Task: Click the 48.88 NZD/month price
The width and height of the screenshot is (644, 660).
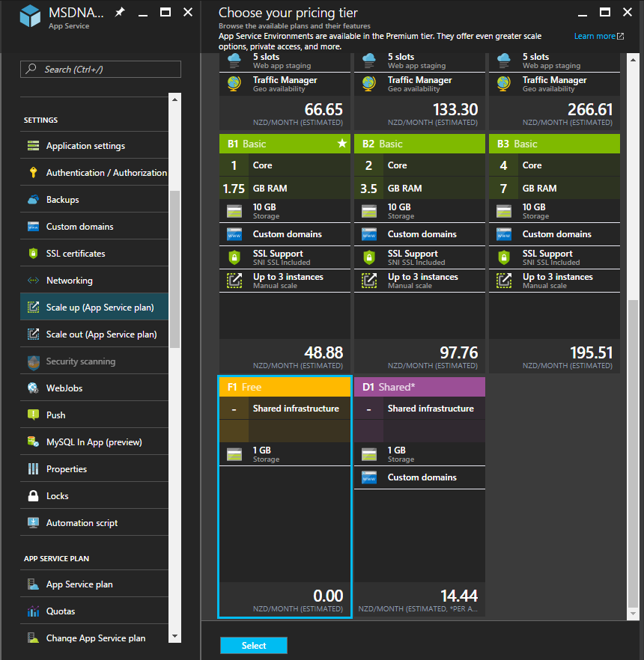Action: pyautogui.click(x=323, y=352)
